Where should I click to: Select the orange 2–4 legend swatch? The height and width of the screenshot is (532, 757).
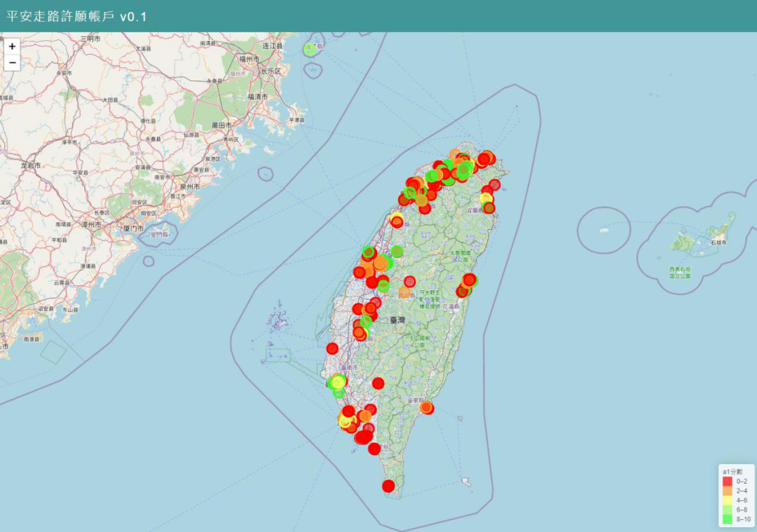(728, 491)
